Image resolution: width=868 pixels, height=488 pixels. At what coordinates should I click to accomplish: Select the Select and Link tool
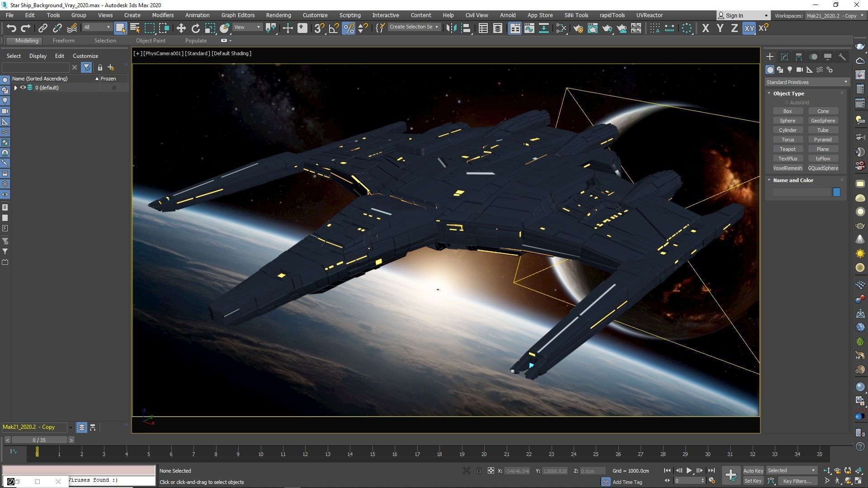(x=42, y=28)
